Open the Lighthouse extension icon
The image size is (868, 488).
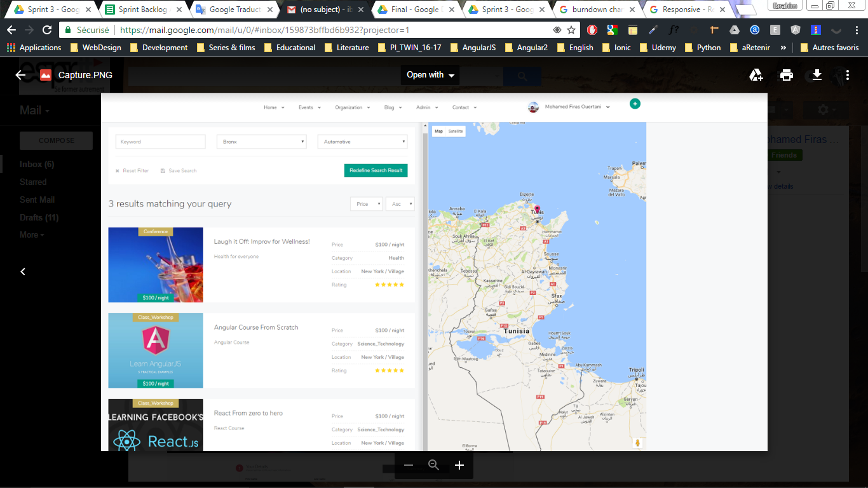point(816,30)
